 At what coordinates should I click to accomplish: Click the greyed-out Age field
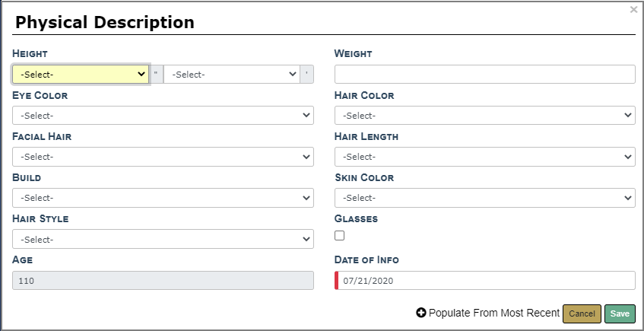tap(163, 280)
